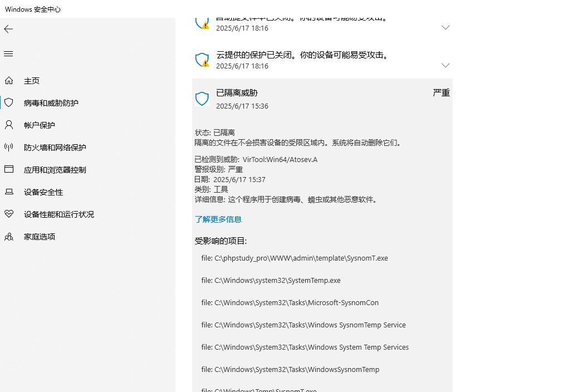Open the 了解更多信息 link
This screenshot has width=568, height=392.
tap(218, 219)
